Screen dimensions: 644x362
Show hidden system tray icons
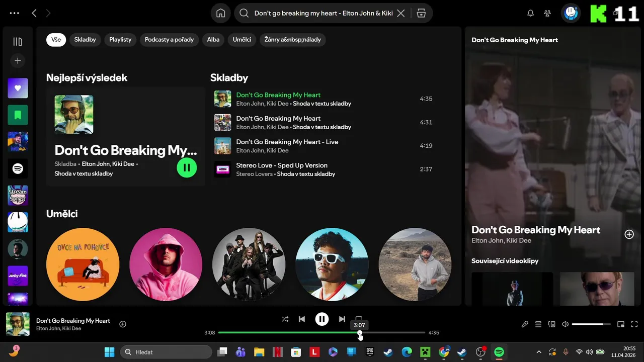(x=539, y=352)
